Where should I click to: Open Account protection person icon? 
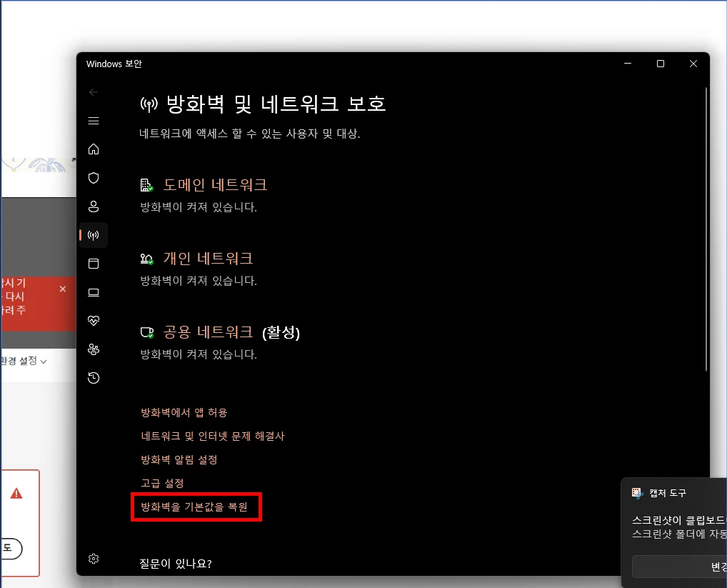point(93,206)
